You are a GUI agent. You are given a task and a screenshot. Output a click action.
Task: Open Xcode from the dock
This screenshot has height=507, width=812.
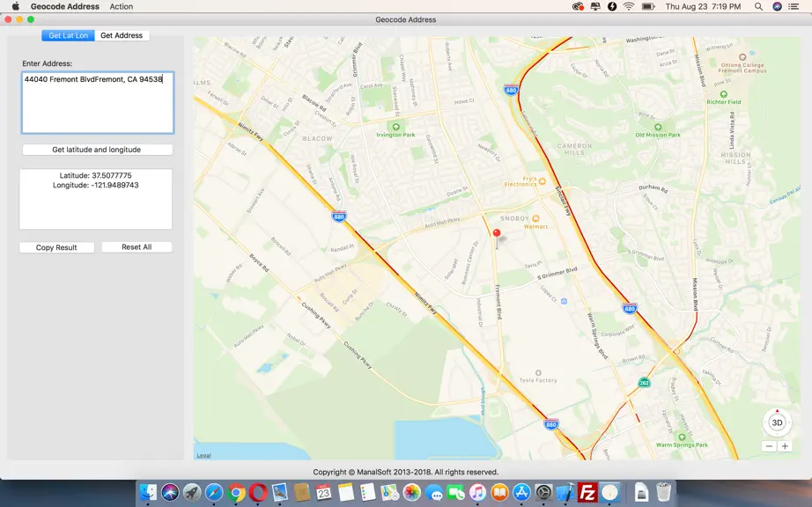[x=565, y=492]
